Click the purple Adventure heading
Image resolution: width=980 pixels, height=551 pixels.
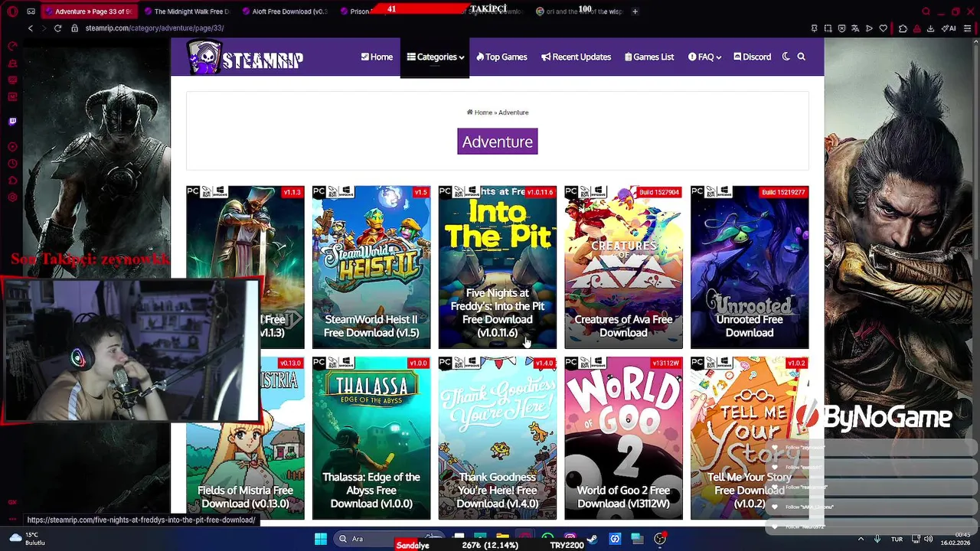point(498,142)
